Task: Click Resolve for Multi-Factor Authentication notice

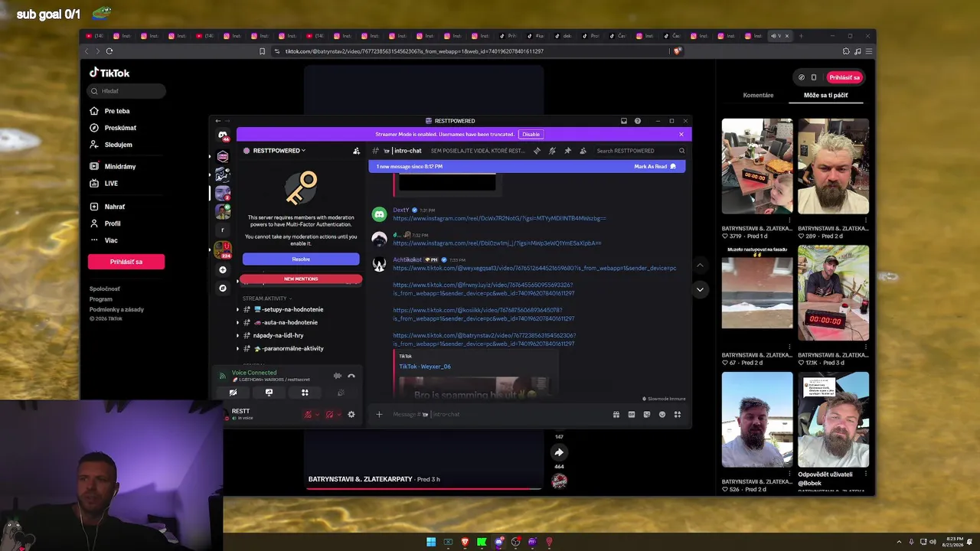Action: [x=301, y=259]
